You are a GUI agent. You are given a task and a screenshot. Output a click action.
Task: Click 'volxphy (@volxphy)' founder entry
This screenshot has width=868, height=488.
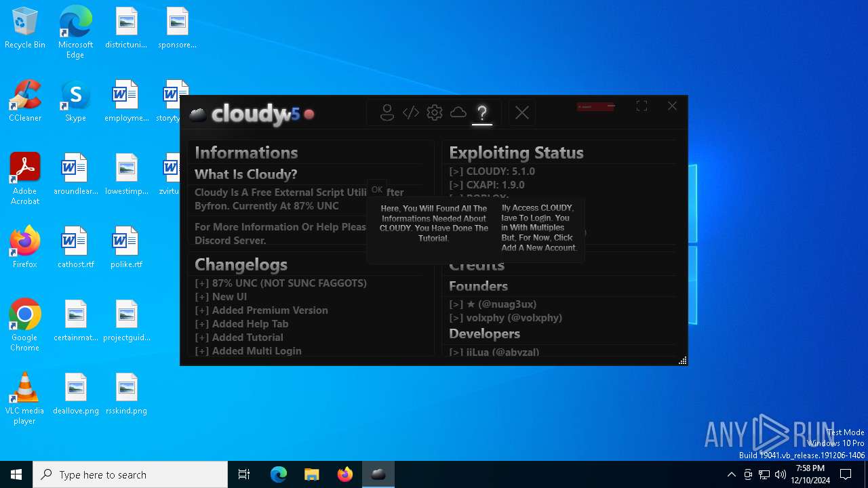pyautogui.click(x=505, y=318)
